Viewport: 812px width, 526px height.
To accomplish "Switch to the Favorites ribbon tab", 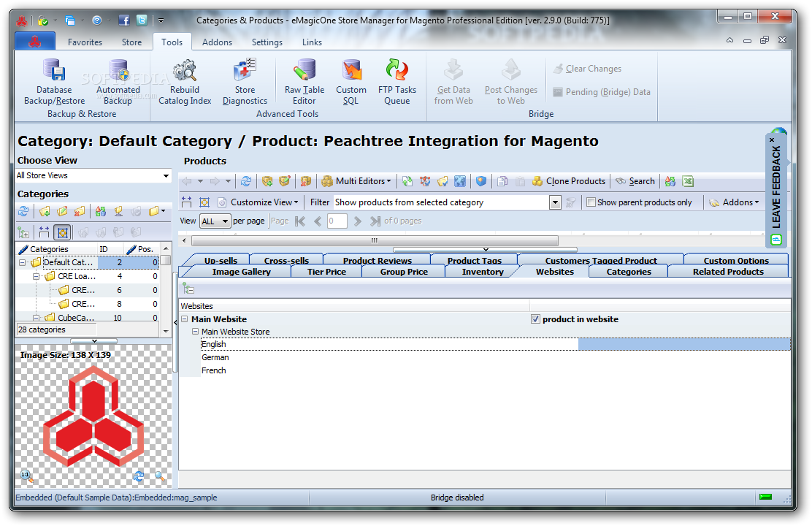I will (x=85, y=42).
